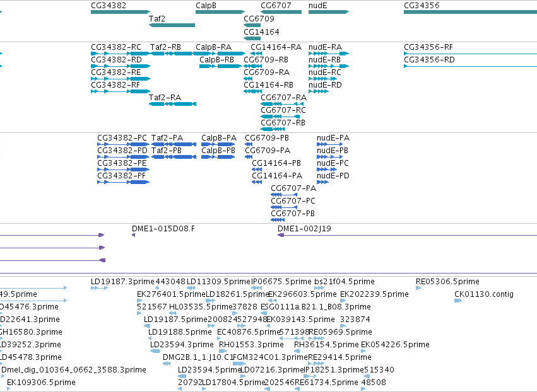Select protein Taf2-PA
Viewport: 537px width, 392px height.
(167, 138)
